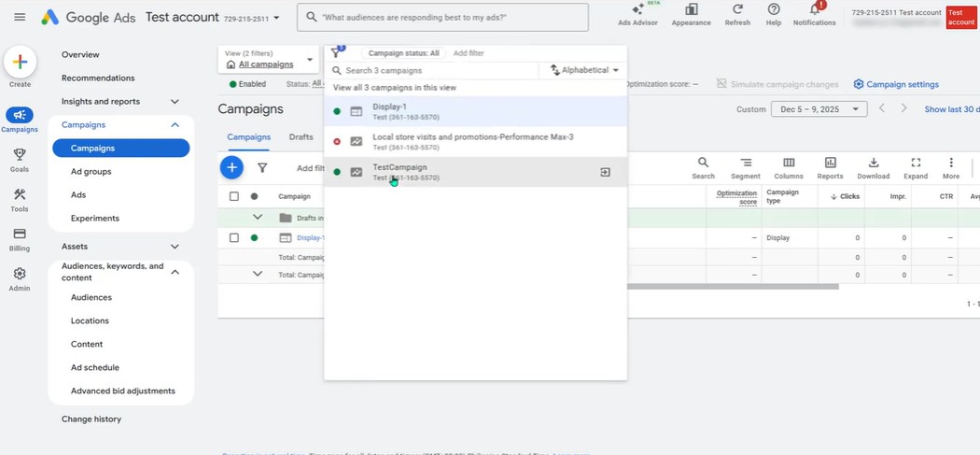
Task: Sort by Clicks column header
Action: [845, 196]
